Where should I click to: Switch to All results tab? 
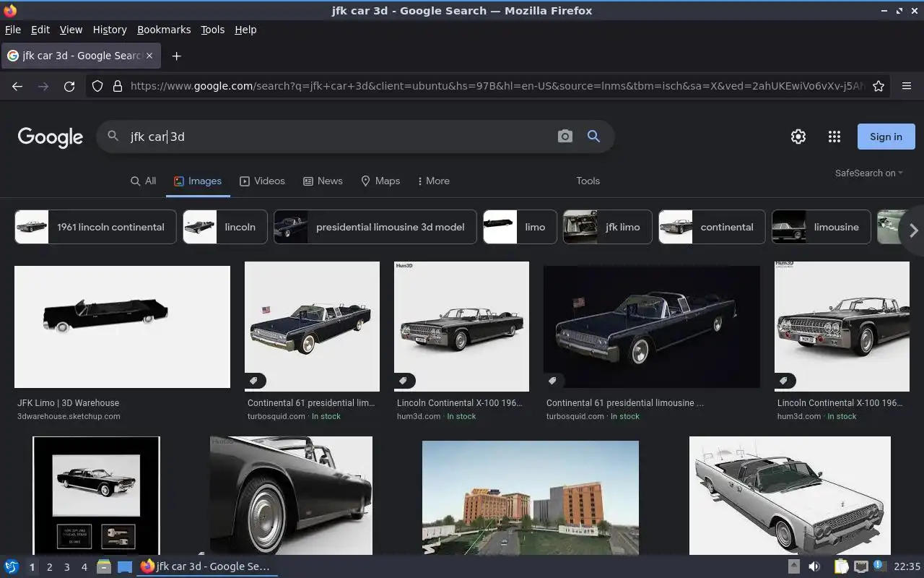click(143, 181)
